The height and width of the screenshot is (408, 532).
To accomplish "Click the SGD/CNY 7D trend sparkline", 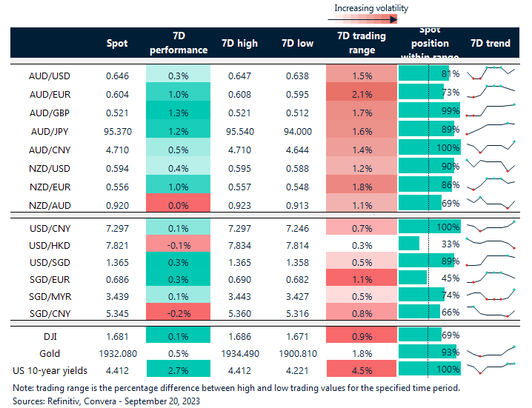I will pyautogui.click(x=491, y=312).
